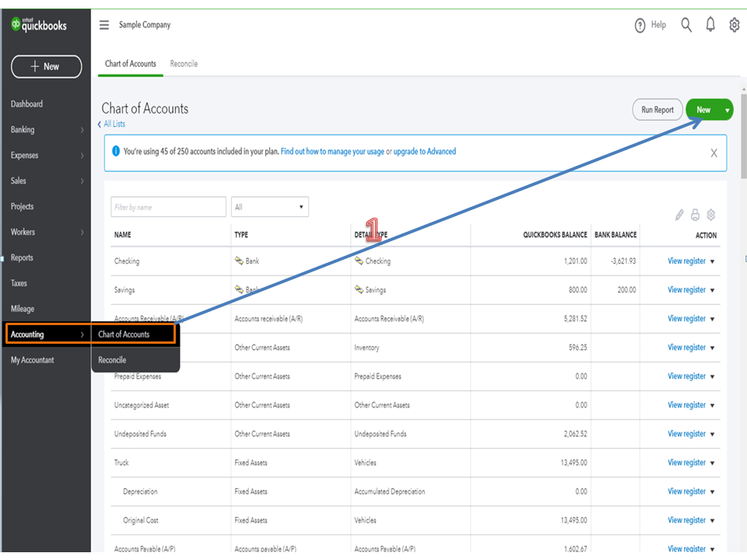Select Chart of Accounts in Accounting flyout
Screen dimensions: 747x560
(124, 334)
